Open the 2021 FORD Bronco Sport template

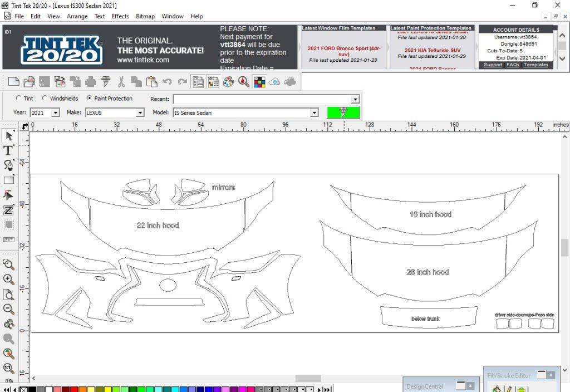344,51
